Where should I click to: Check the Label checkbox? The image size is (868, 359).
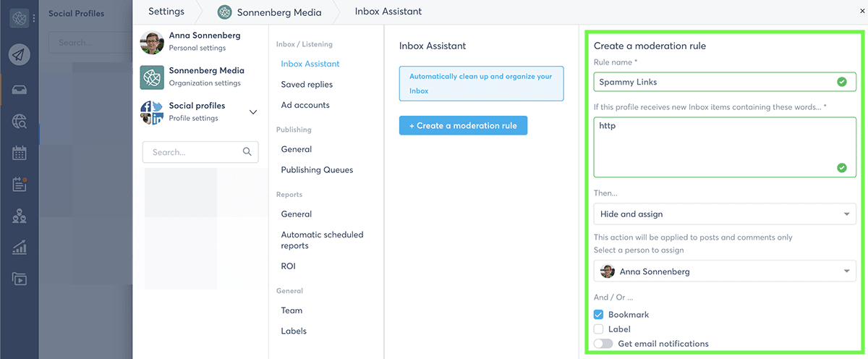click(599, 329)
